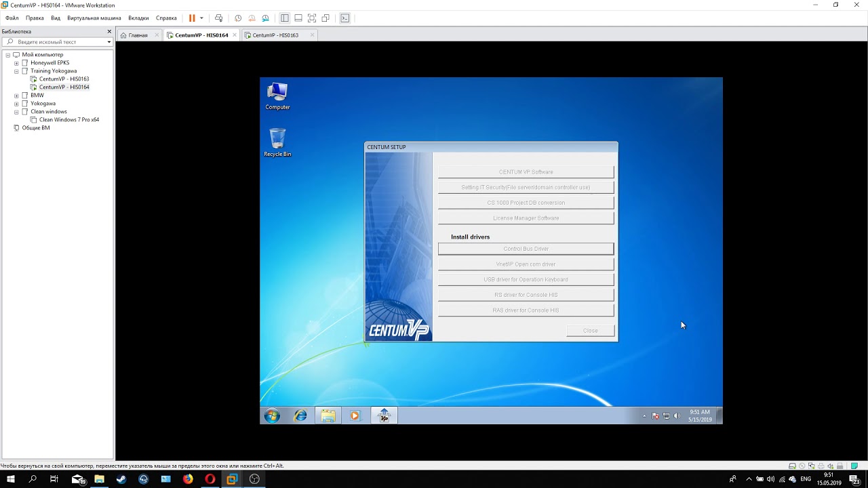Click guest taskbar clock showing 9:51 AM
The image size is (868, 488).
click(700, 415)
